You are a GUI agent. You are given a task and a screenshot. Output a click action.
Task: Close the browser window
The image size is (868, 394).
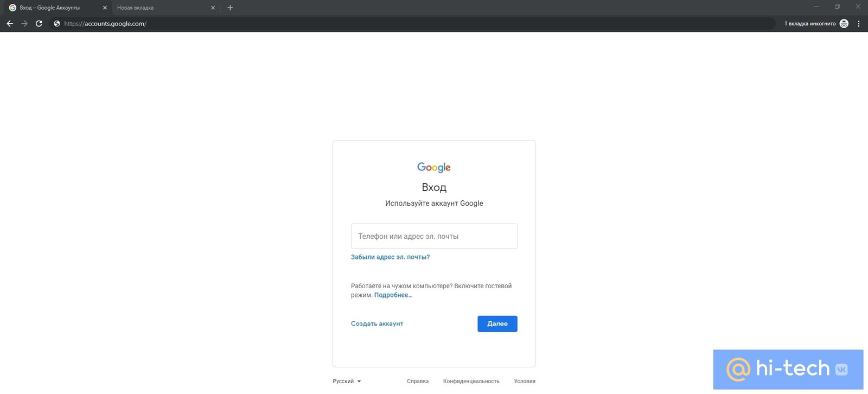point(858,7)
